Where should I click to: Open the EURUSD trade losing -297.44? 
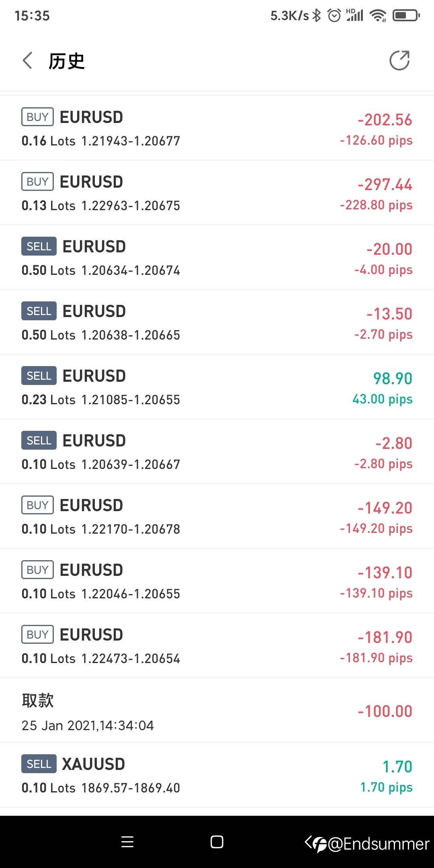pos(217,193)
